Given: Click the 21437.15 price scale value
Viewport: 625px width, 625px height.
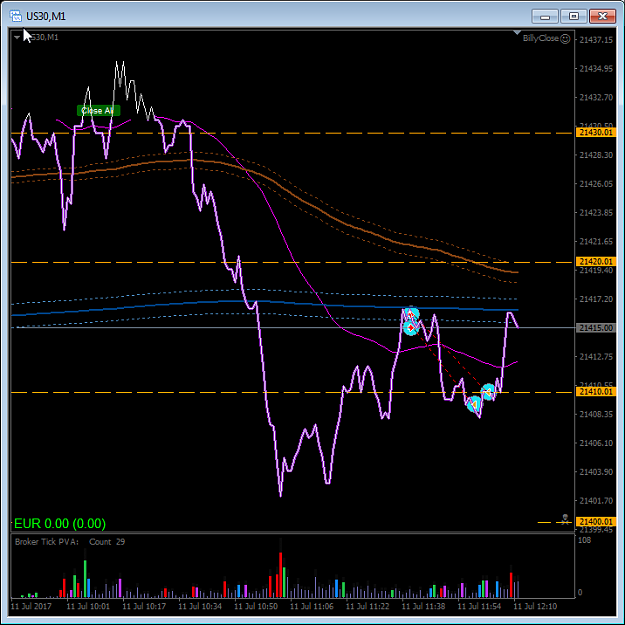Looking at the screenshot, I should point(596,40).
